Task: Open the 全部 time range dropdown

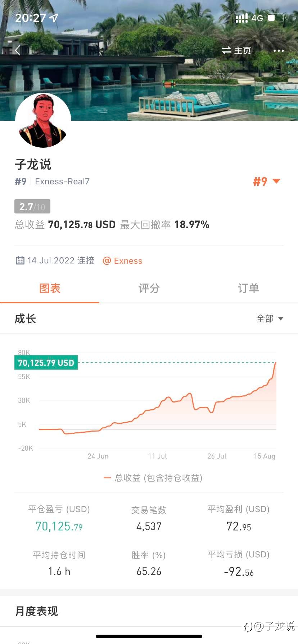Action: tap(270, 319)
